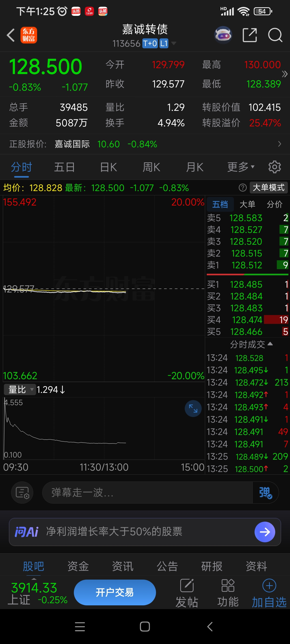Screen dimensions: 290x644
Task: Tap 上证 index 3914.33 ticker
Action: tap(38, 593)
